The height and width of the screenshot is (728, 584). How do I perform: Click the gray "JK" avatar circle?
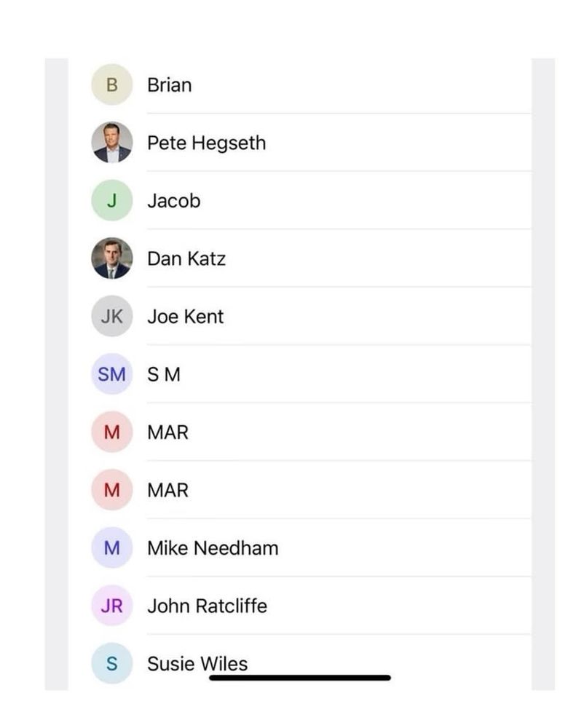coord(111,316)
